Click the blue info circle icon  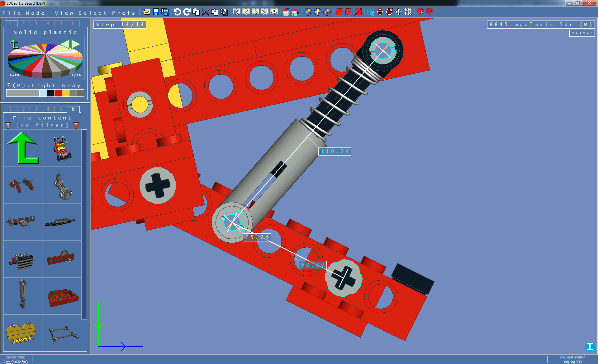click(590, 346)
